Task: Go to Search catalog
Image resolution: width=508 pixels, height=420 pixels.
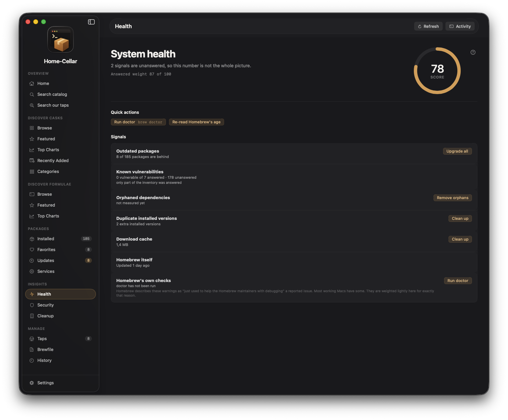Action: point(61,94)
